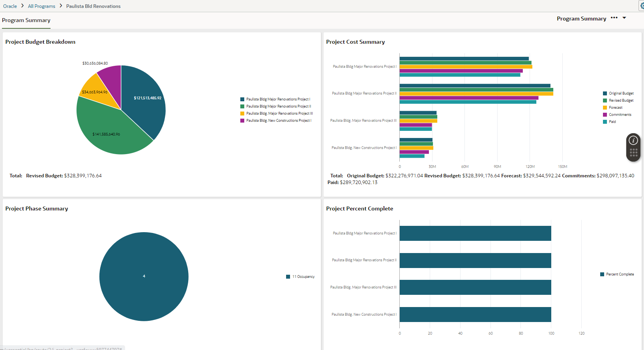Select the Program Summary tab
644x350 pixels.
click(x=26, y=20)
